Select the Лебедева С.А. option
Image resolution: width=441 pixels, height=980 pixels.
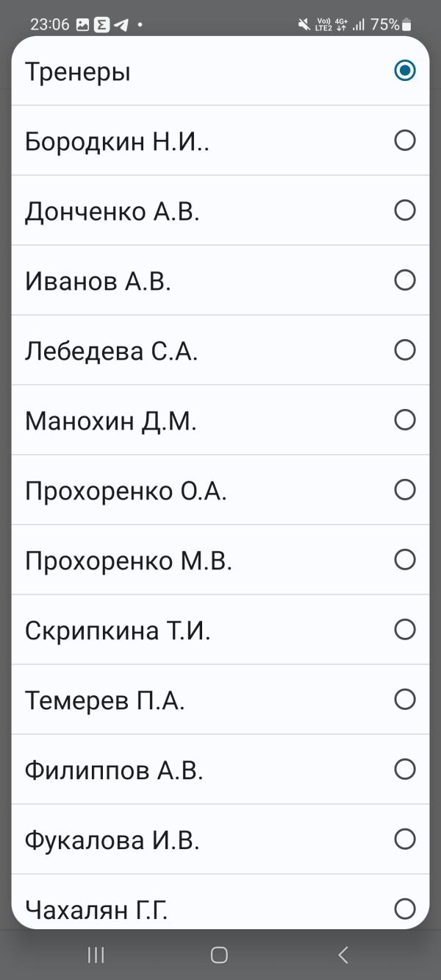coord(220,350)
